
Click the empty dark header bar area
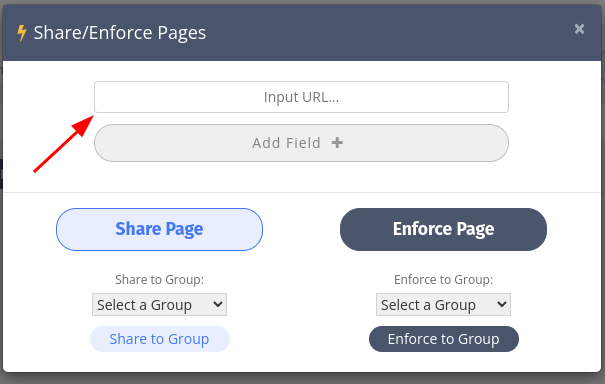point(386,33)
